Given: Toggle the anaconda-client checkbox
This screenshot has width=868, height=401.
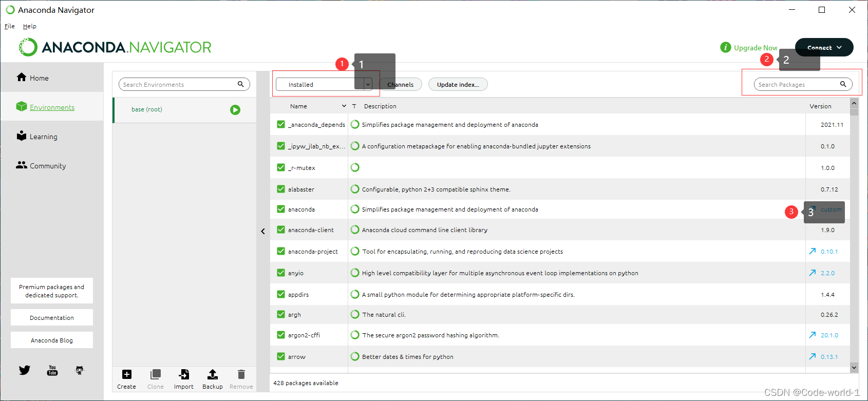Looking at the screenshot, I should (281, 230).
